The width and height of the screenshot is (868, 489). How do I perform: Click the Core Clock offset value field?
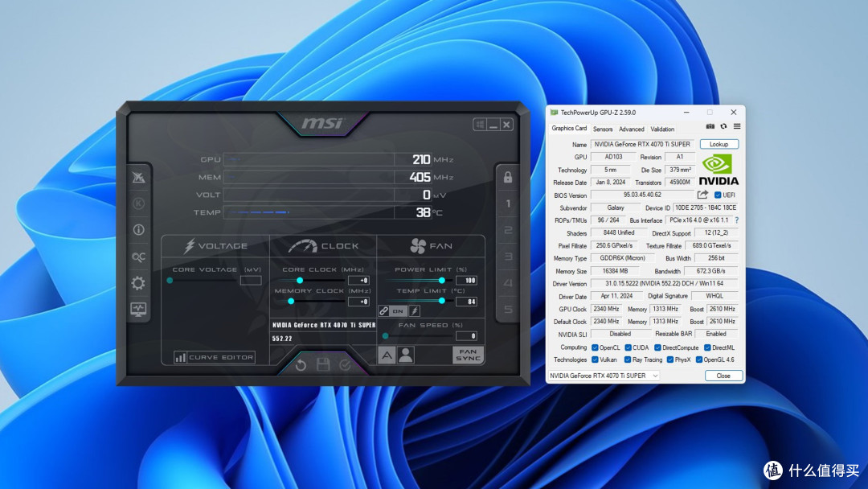point(358,280)
